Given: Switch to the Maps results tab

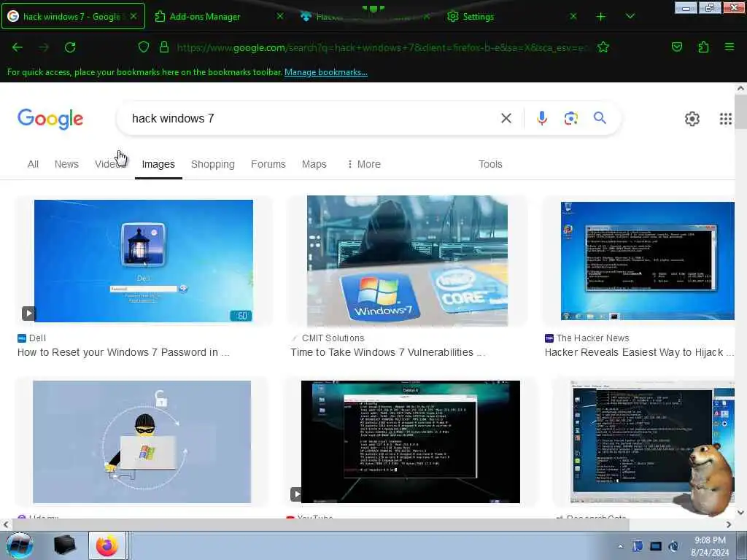Looking at the screenshot, I should coord(314,164).
